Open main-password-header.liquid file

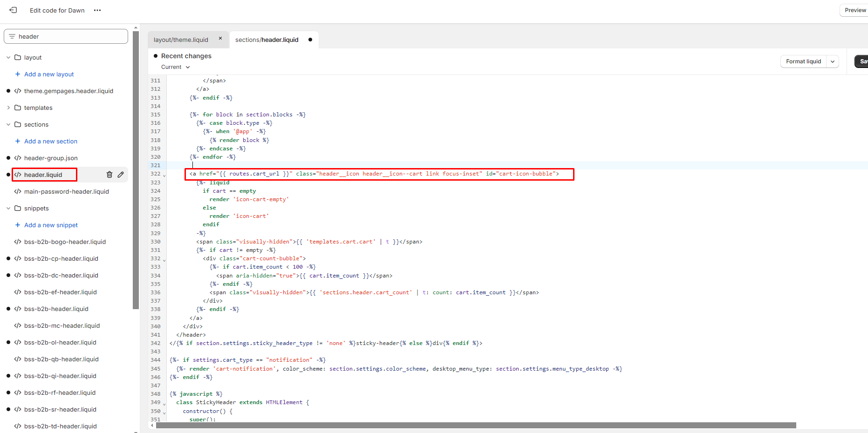pyautogui.click(x=66, y=191)
